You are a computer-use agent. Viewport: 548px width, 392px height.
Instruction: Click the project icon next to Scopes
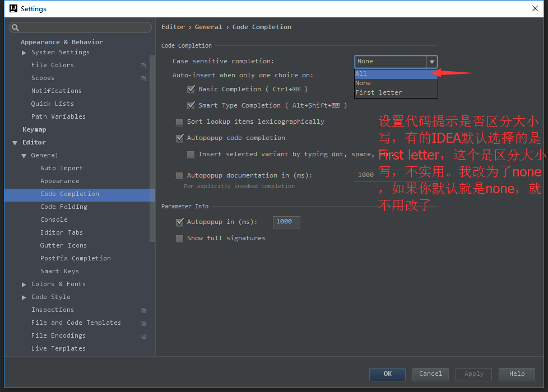pos(143,78)
